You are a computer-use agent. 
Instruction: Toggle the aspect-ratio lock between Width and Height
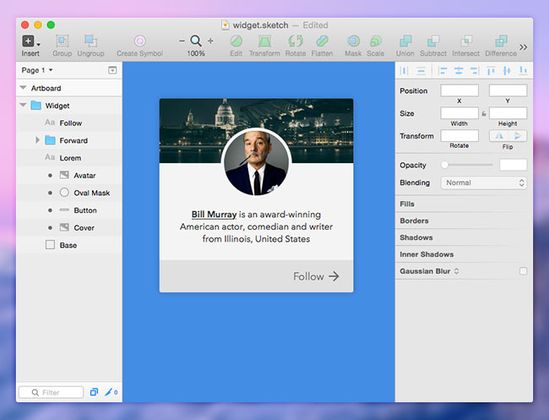coord(484,114)
